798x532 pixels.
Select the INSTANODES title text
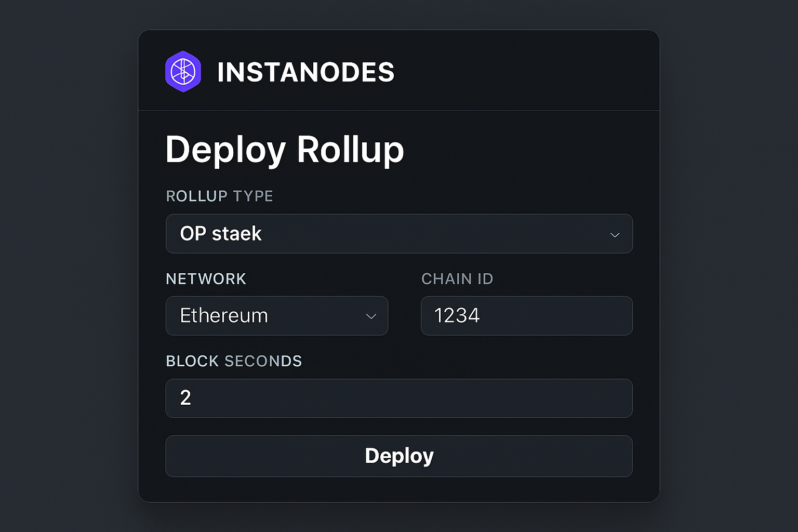(x=306, y=72)
